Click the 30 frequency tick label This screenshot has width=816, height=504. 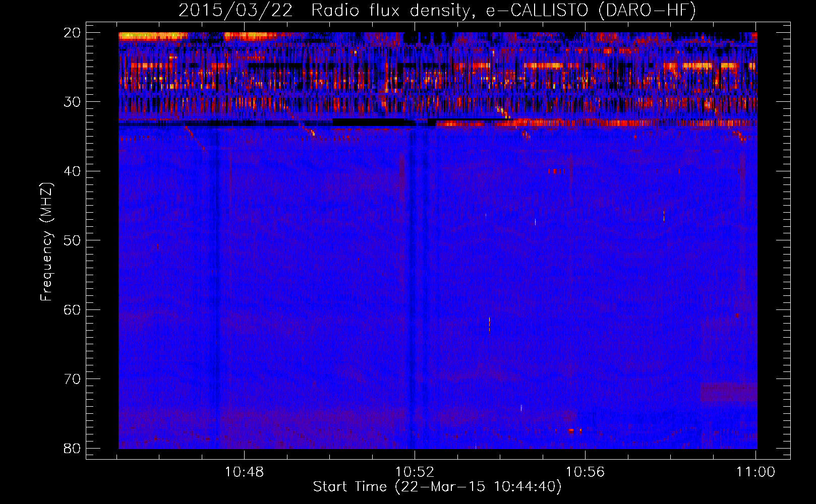point(72,102)
